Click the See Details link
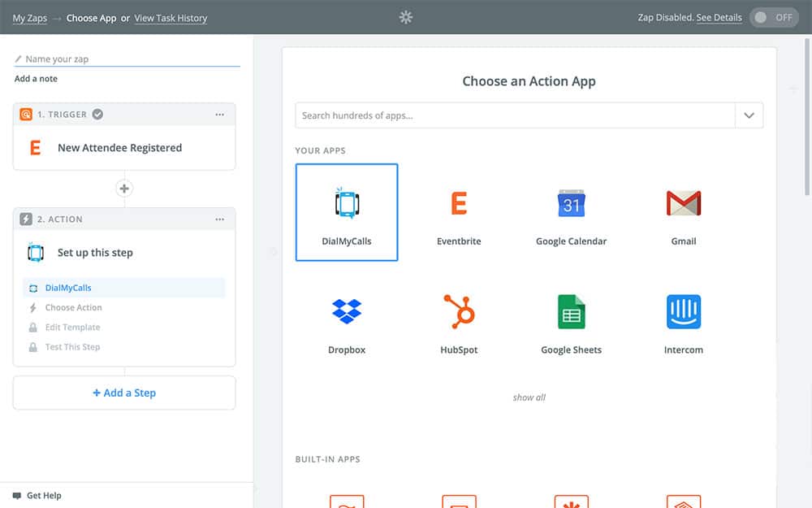 click(x=719, y=18)
